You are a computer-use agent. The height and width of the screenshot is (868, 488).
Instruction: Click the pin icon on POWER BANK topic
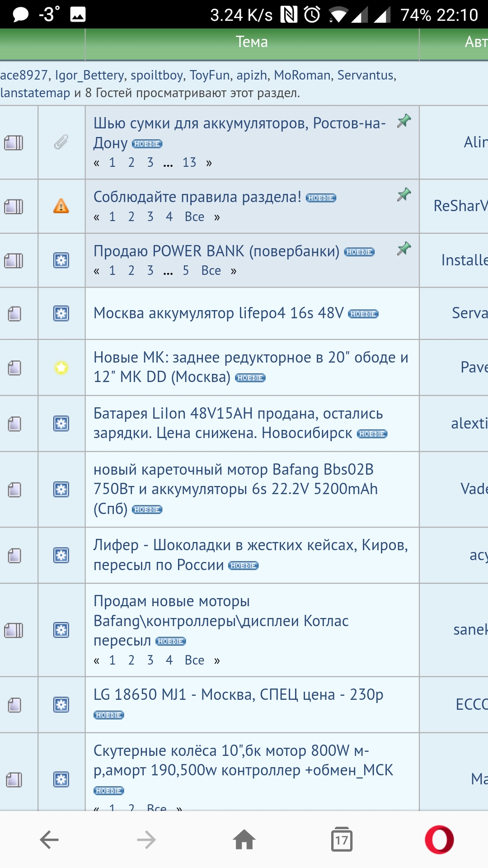(x=404, y=249)
